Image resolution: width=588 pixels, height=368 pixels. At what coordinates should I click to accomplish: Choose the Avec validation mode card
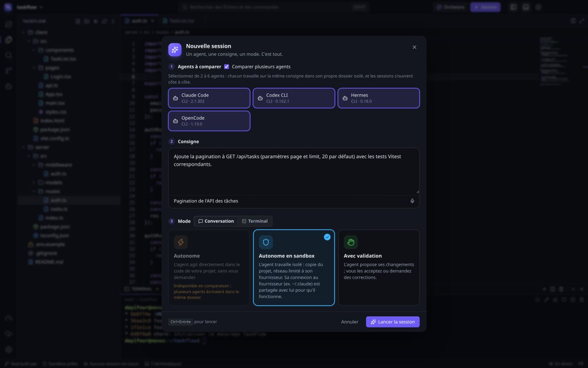(379, 268)
